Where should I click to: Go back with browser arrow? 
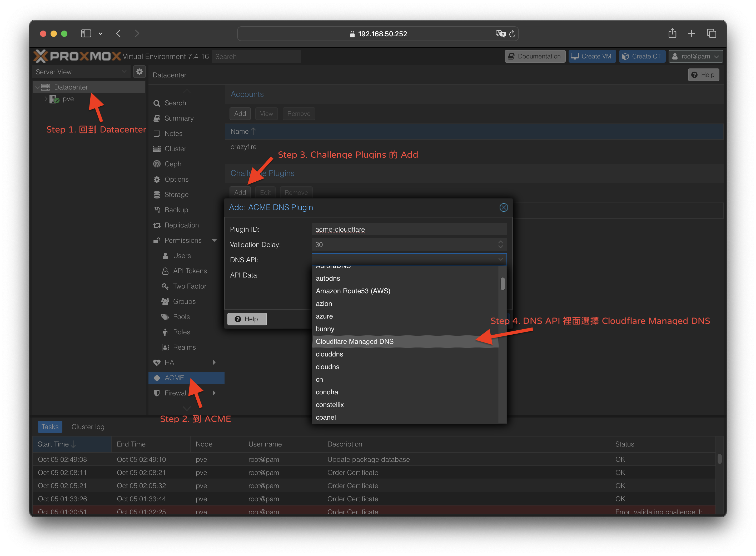(x=118, y=33)
